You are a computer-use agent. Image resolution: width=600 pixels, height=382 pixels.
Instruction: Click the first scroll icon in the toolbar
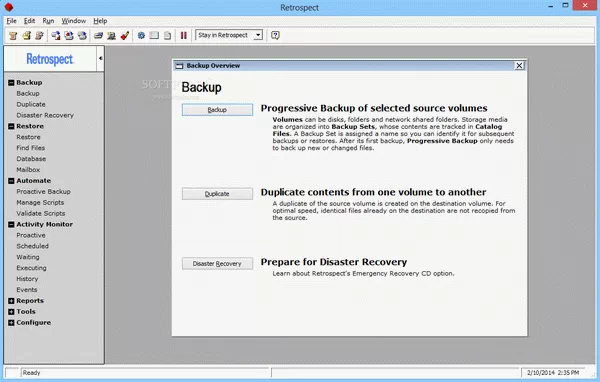tap(13, 35)
